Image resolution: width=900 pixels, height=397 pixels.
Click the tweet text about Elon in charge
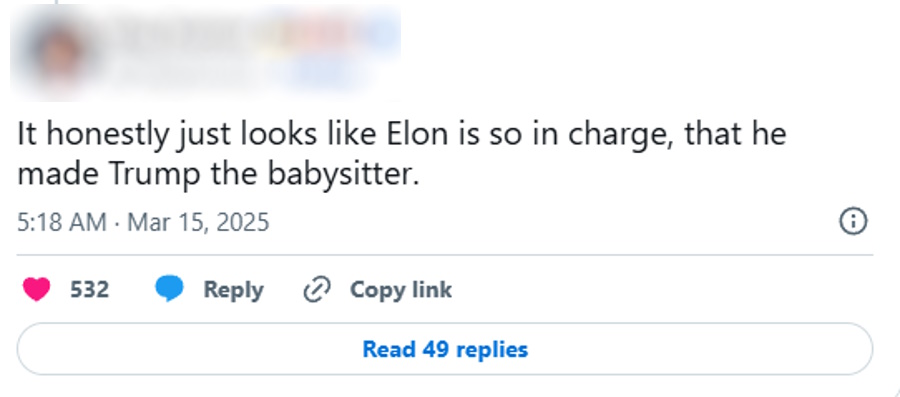[402, 154]
